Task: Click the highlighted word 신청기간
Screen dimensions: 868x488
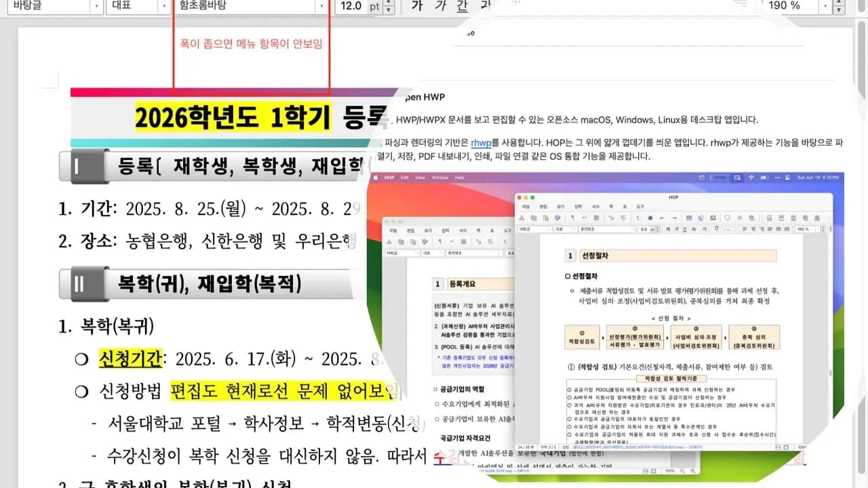Action: click(x=131, y=357)
